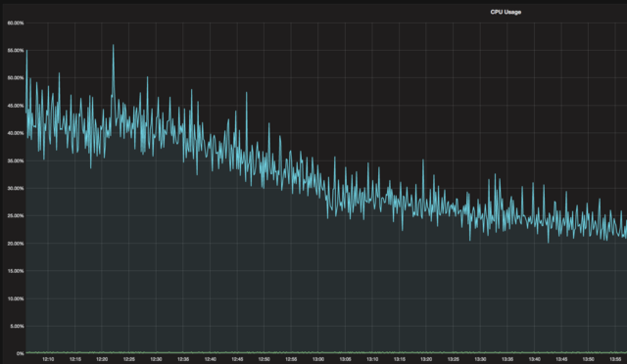
Task: Click the 12:25 time axis label
Action: 129,359
